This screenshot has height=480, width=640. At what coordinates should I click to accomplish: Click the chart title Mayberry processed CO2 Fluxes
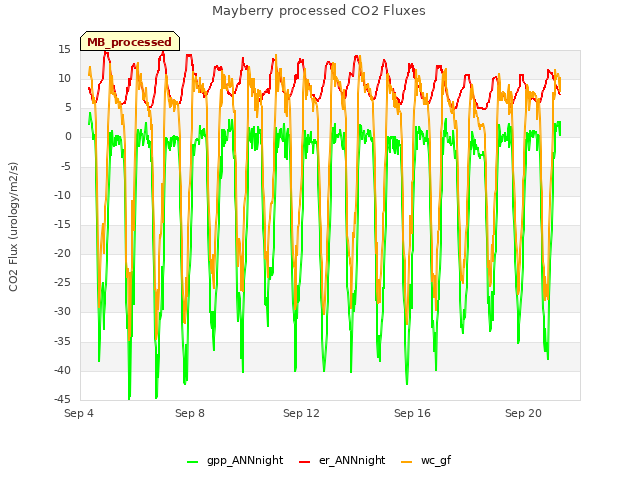click(x=319, y=11)
